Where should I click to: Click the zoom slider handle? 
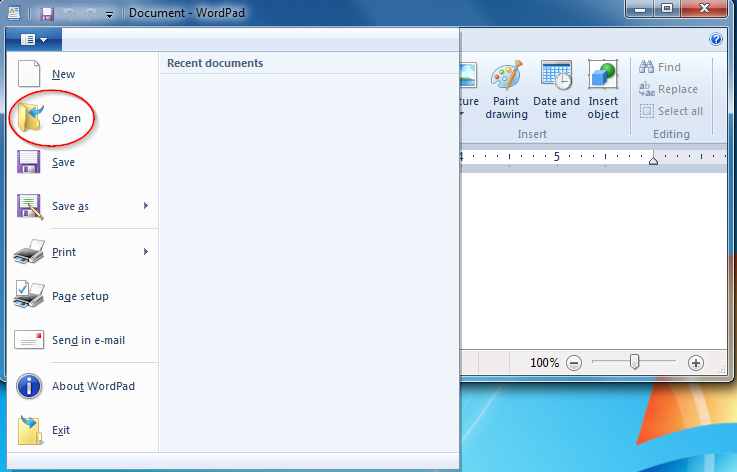point(634,362)
